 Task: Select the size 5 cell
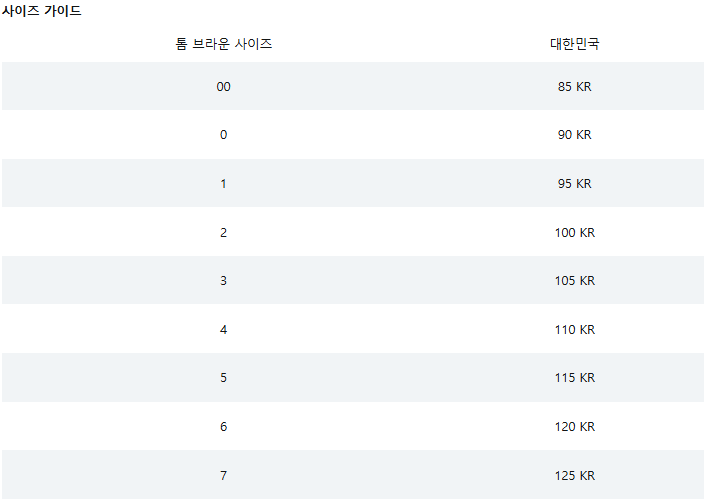[224, 378]
